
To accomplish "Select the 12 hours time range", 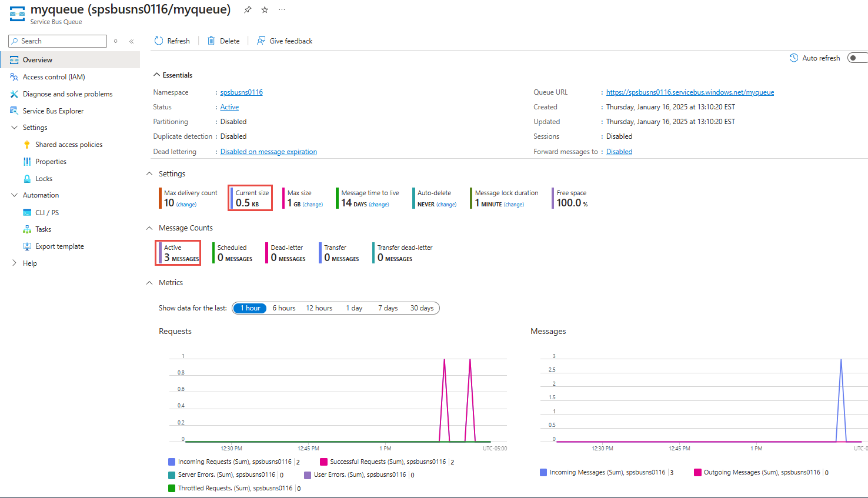I will pos(319,308).
